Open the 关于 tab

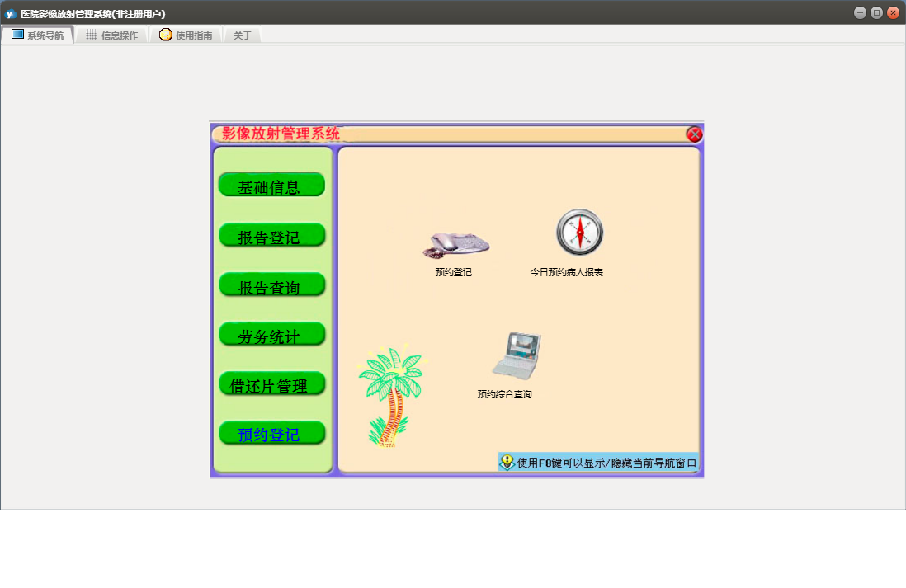(243, 35)
